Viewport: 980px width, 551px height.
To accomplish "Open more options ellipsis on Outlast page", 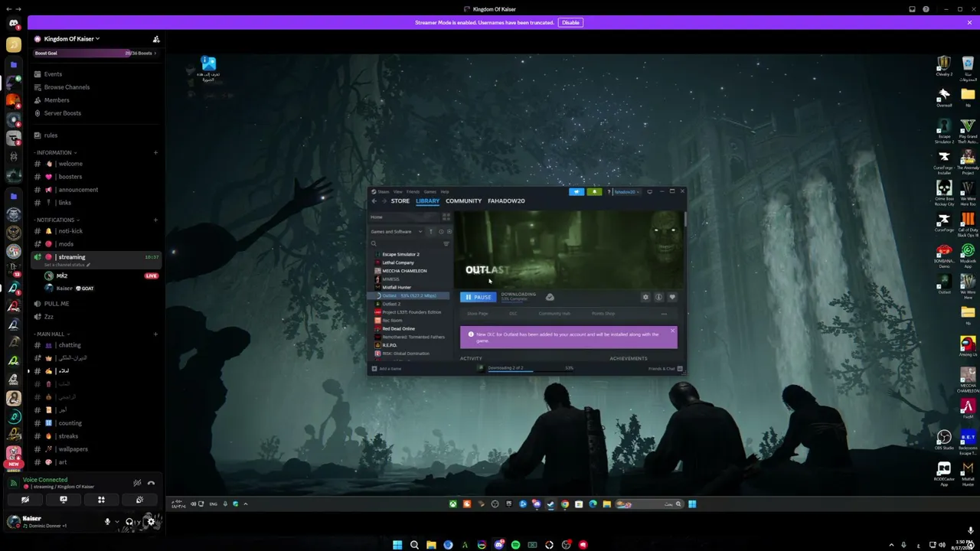I will click(664, 314).
